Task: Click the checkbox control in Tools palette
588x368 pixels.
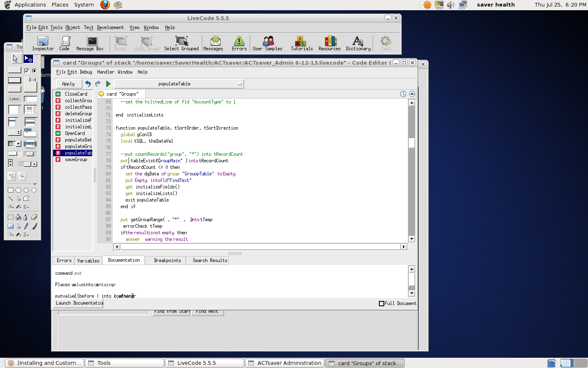Action: click(x=27, y=71)
